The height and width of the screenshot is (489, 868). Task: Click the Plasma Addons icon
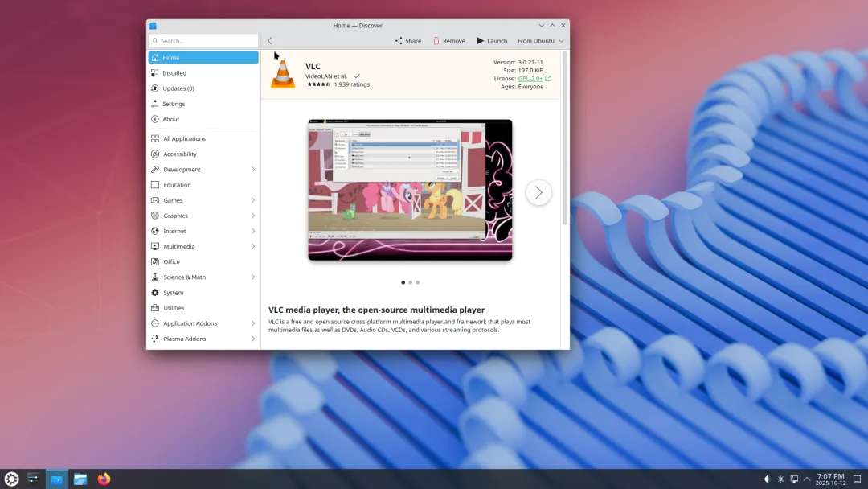coord(155,339)
